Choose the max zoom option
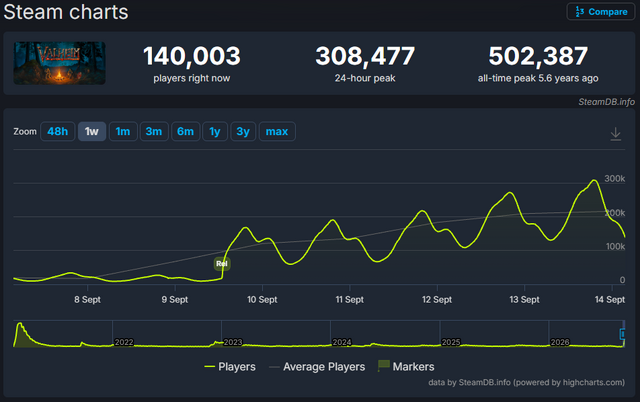Image resolution: width=640 pixels, height=402 pixels. 277,131
